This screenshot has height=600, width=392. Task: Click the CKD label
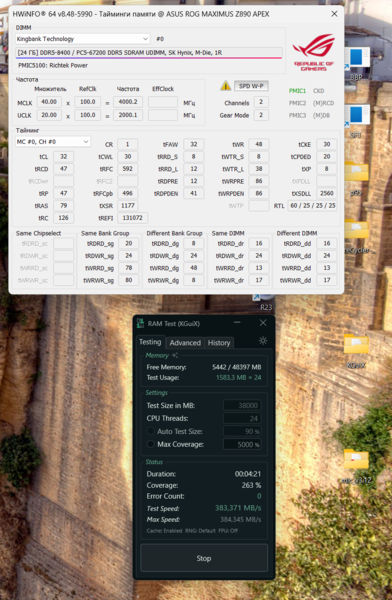pyautogui.click(x=318, y=91)
